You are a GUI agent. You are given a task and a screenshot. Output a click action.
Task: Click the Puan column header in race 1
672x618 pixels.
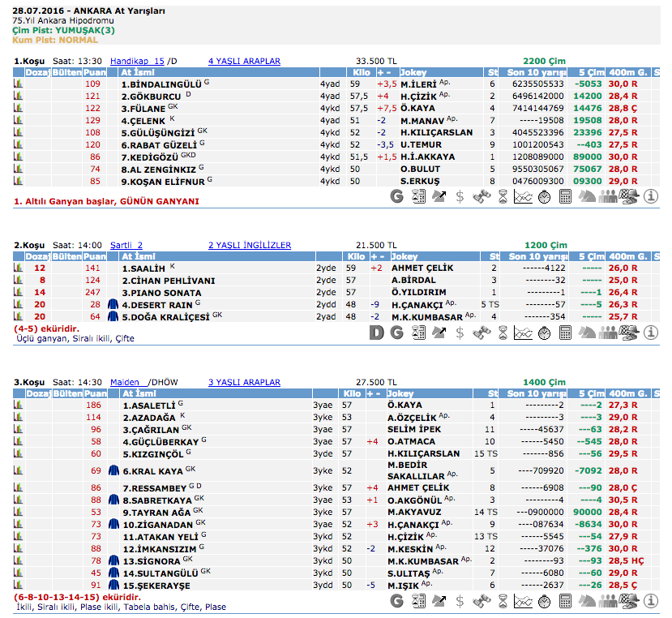(96, 72)
